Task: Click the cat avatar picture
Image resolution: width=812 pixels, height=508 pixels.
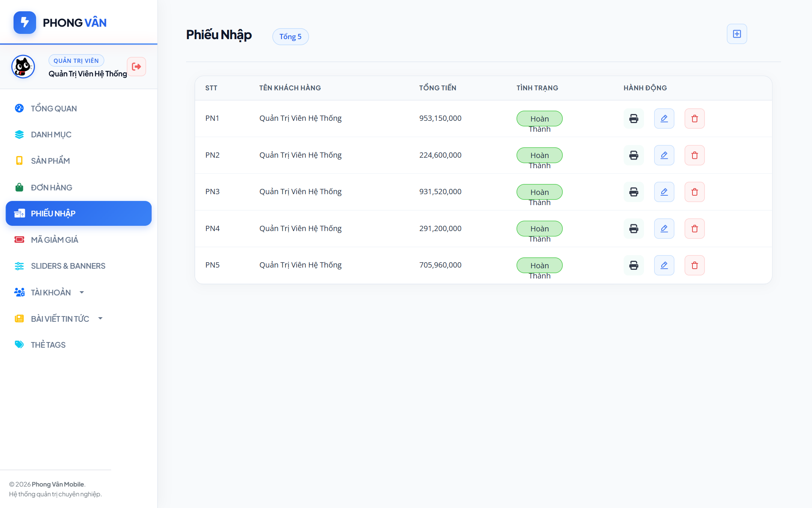Action: pos(23,67)
